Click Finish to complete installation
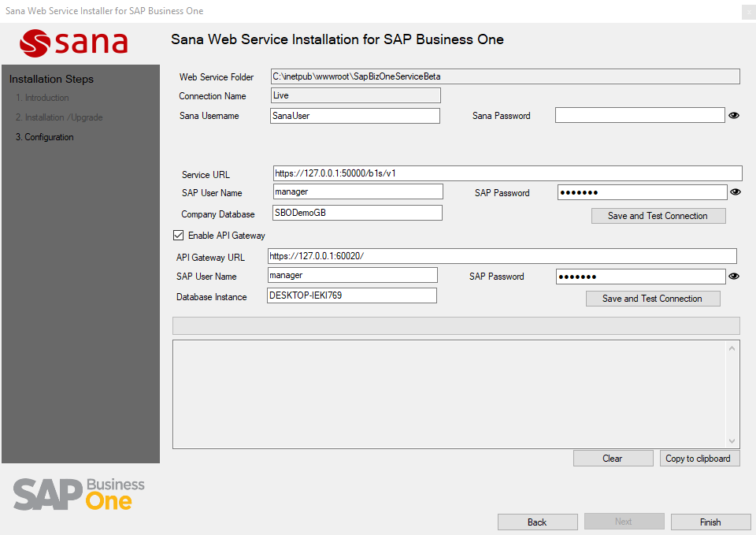The image size is (756, 535). pyautogui.click(x=710, y=522)
